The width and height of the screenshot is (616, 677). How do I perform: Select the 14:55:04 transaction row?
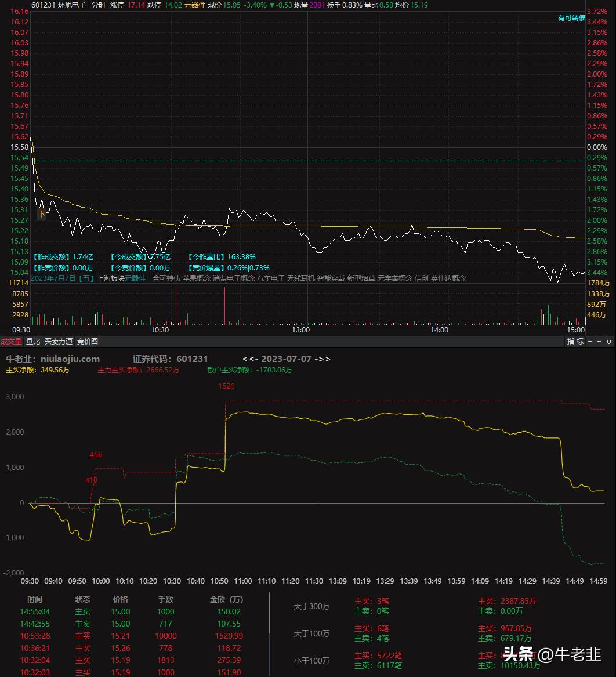35,611
